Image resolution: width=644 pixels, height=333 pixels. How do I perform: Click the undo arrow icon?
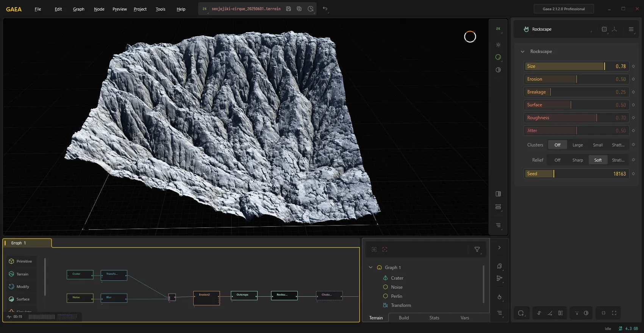point(325,9)
